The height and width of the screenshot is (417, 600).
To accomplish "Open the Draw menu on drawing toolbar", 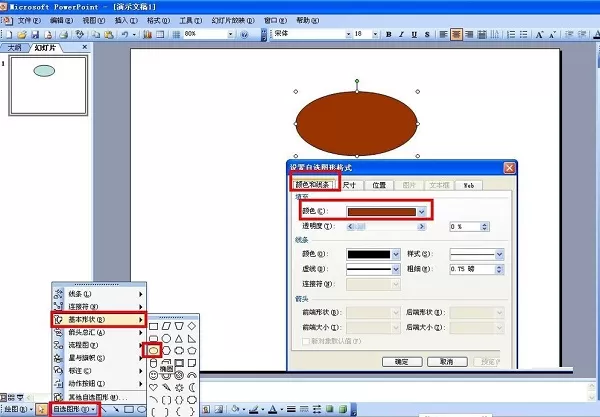I will 18,409.
